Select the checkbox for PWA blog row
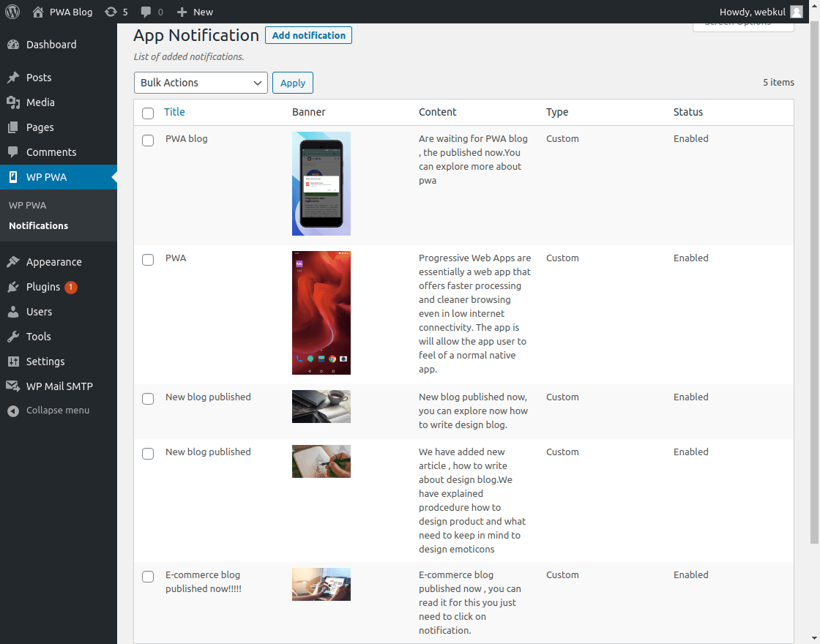 [x=148, y=140]
